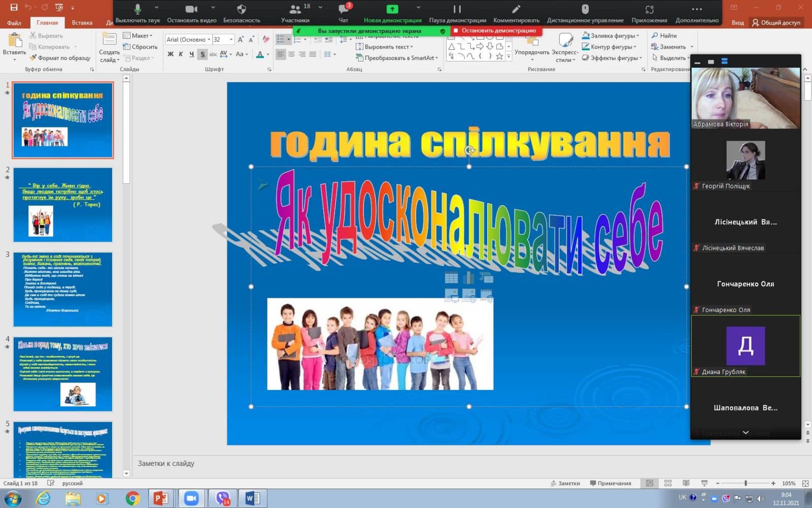Expand microphone options arrow in Zoom

(156, 8)
